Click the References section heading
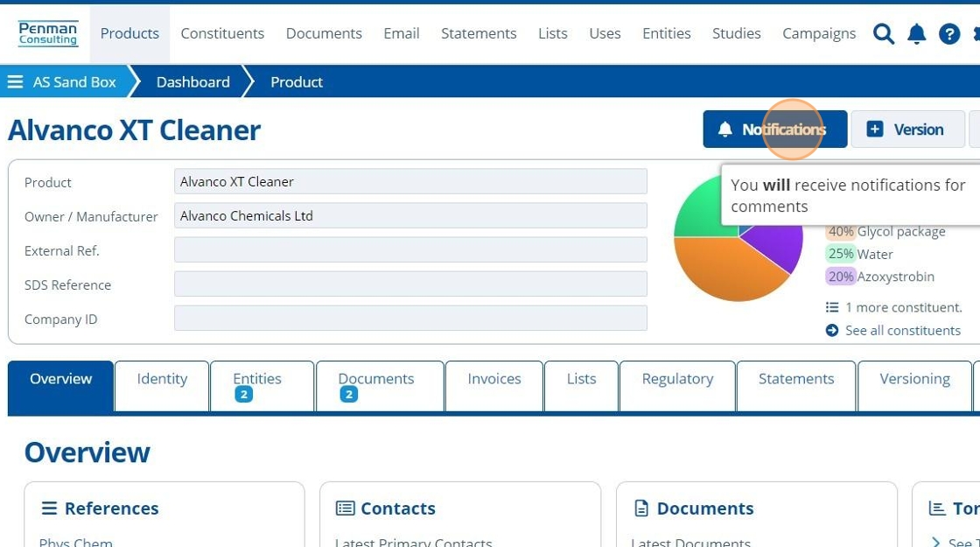980x547 pixels. click(111, 508)
